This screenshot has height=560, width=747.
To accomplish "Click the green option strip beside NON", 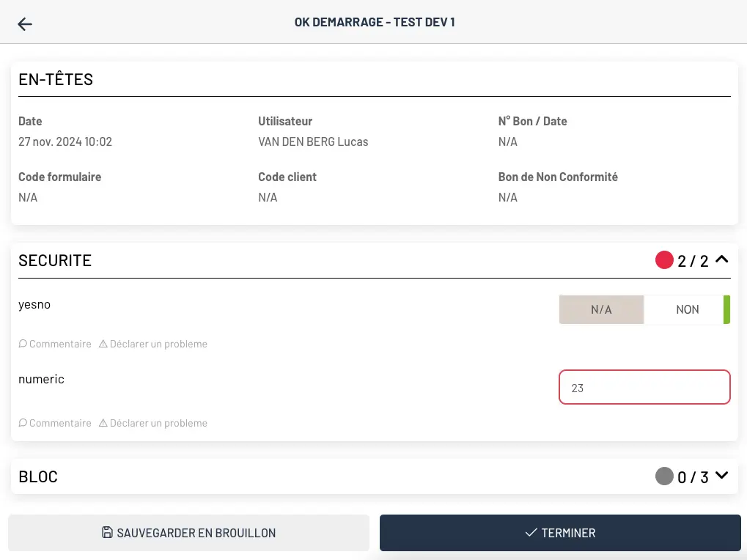I will pos(727,309).
